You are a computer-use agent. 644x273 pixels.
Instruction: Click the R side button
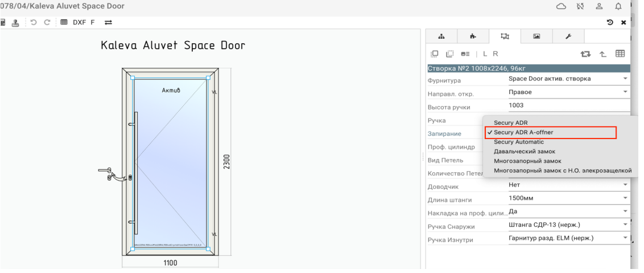click(496, 54)
